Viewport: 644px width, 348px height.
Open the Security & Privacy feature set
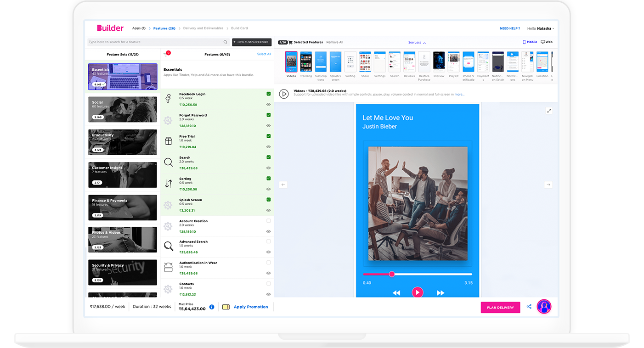[122, 272]
